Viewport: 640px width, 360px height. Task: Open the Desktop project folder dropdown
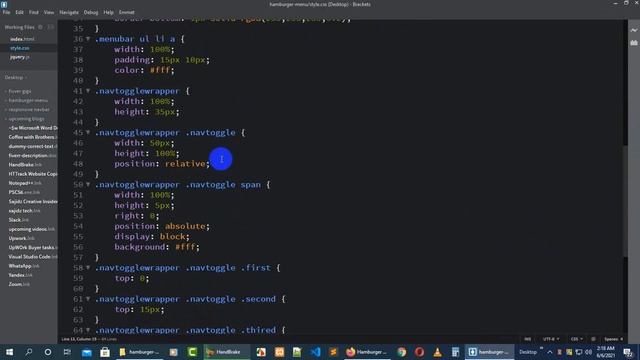pyautogui.click(x=16, y=77)
